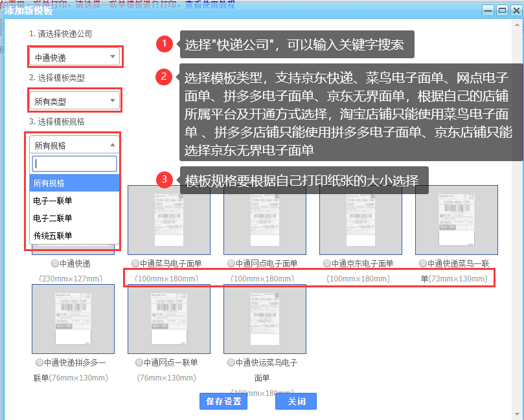Viewport: 524px width, 420px height.
Task: Click the 中通菜鸟电子面单 template thumbnail
Action: click(x=169, y=220)
